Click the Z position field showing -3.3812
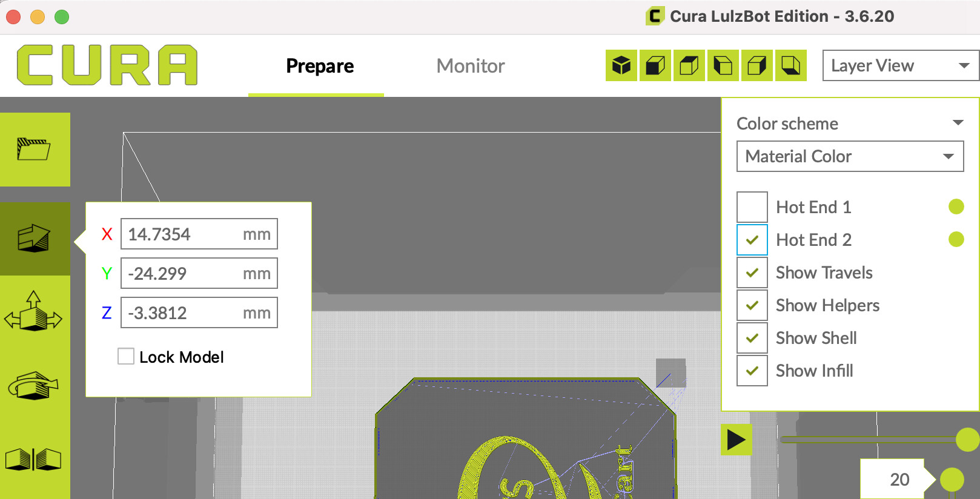This screenshot has height=499, width=980. pos(199,312)
